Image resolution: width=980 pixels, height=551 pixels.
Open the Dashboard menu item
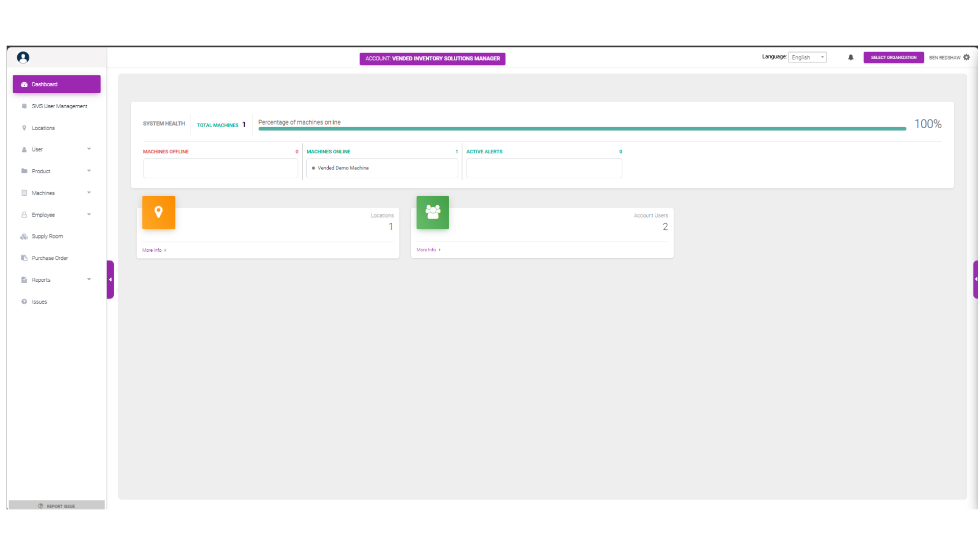[x=57, y=84]
